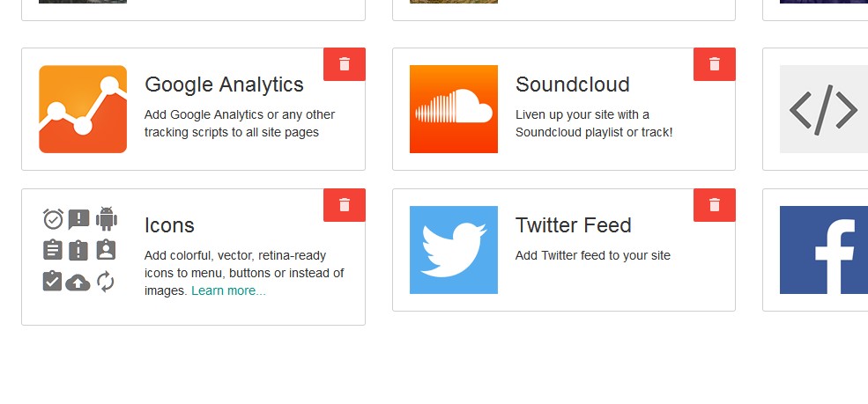Click the Google Analytics chart icon
Image resolution: width=868 pixels, height=404 pixels.
83,109
